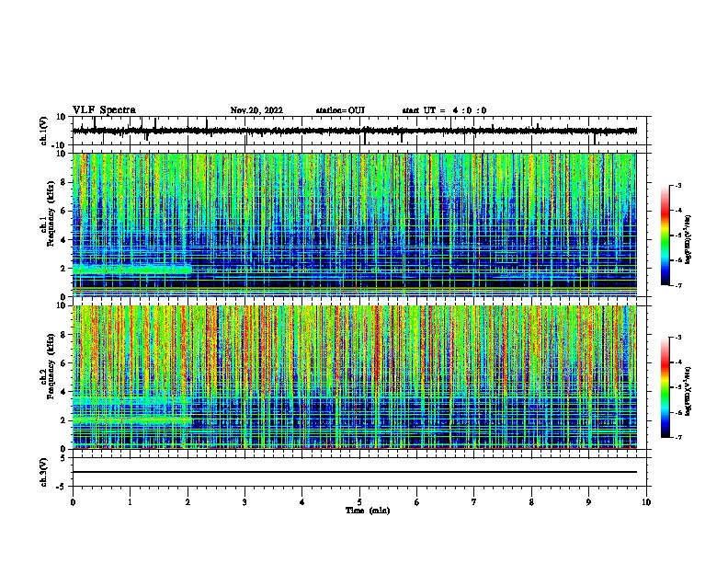Click the ch.1 frequency spectrogram image

[x=354, y=224]
